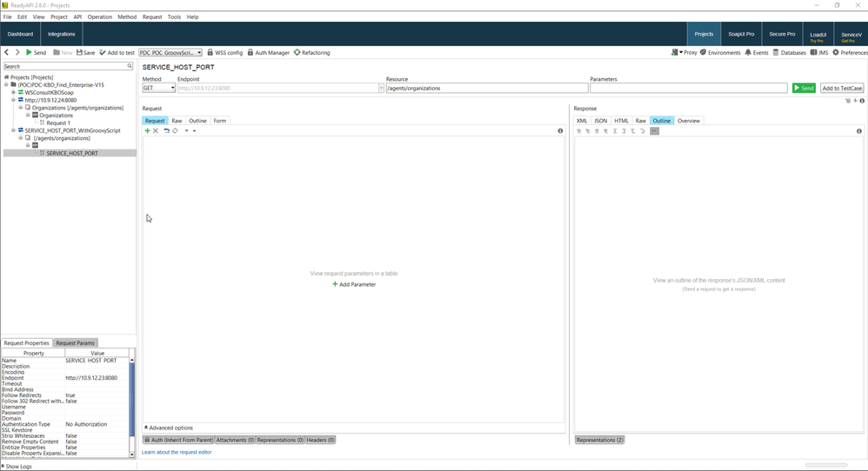Open the JMS configuration
The height and width of the screenshot is (471, 868).
coord(819,52)
